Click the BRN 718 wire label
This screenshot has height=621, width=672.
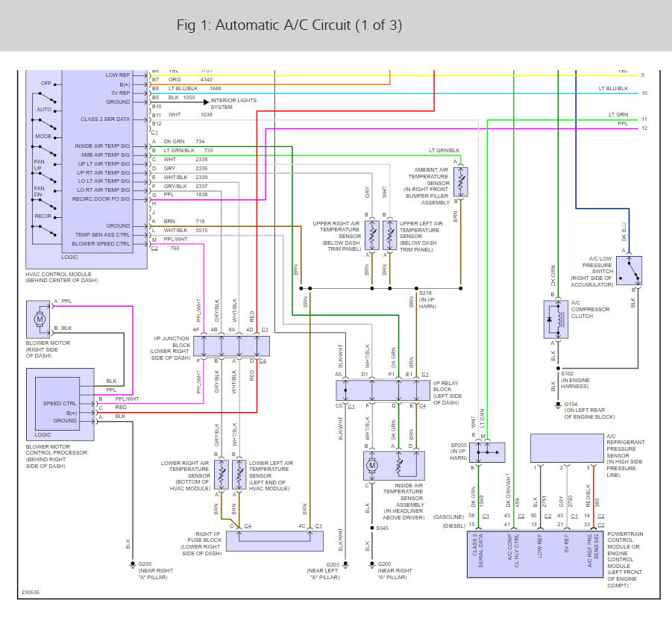(x=184, y=221)
